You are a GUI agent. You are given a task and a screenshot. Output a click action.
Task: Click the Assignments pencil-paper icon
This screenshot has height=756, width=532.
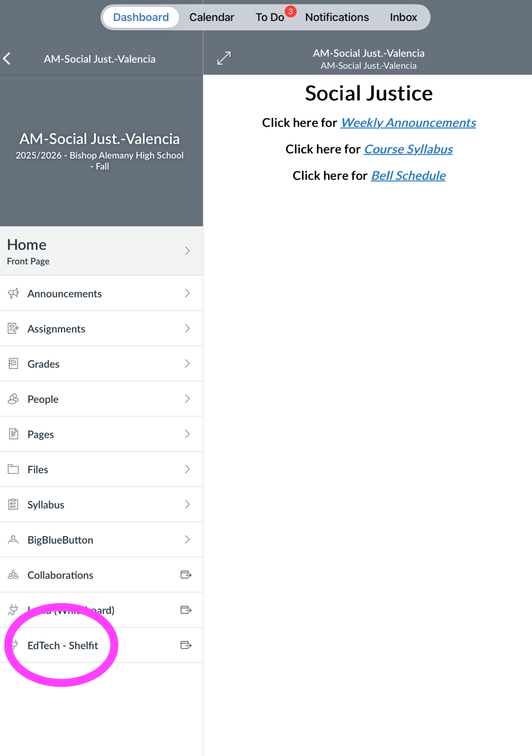coord(13,328)
